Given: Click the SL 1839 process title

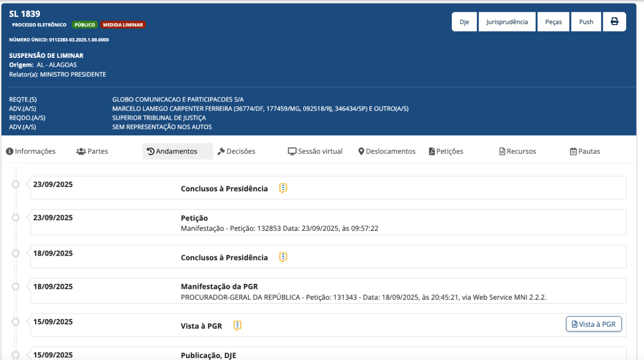Looking at the screenshot, I should click(x=25, y=14).
